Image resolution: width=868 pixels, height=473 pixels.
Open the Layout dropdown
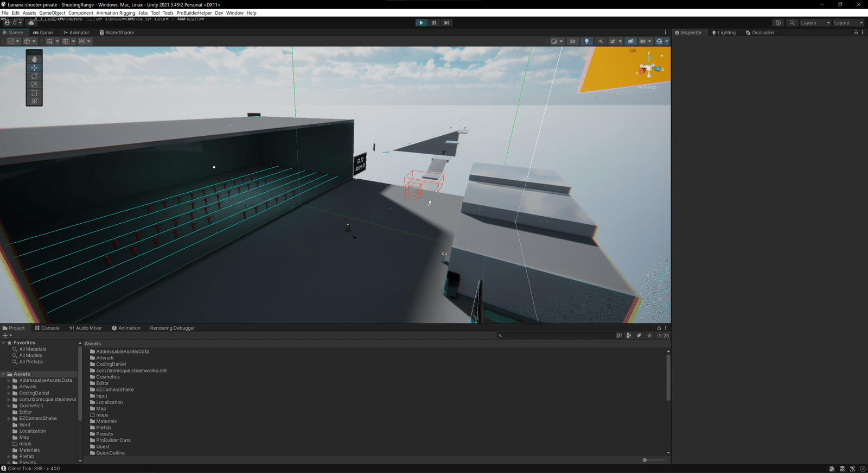pos(848,23)
